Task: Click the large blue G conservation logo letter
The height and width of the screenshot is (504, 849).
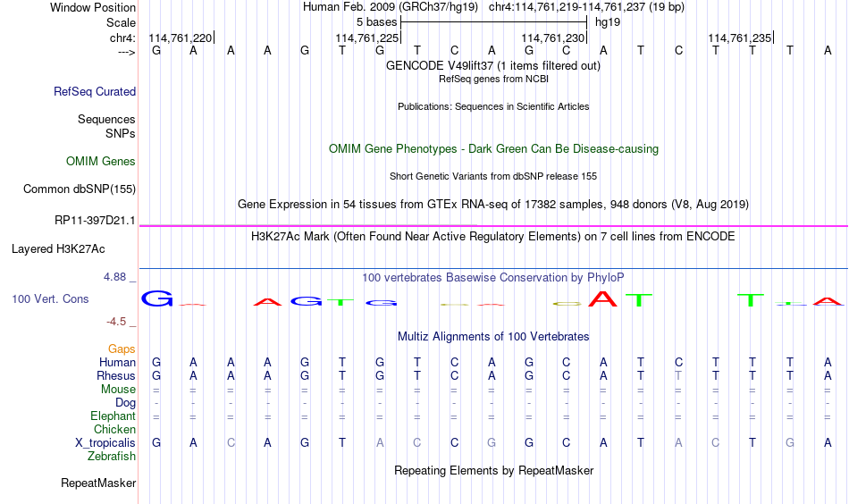Action: tap(157, 298)
